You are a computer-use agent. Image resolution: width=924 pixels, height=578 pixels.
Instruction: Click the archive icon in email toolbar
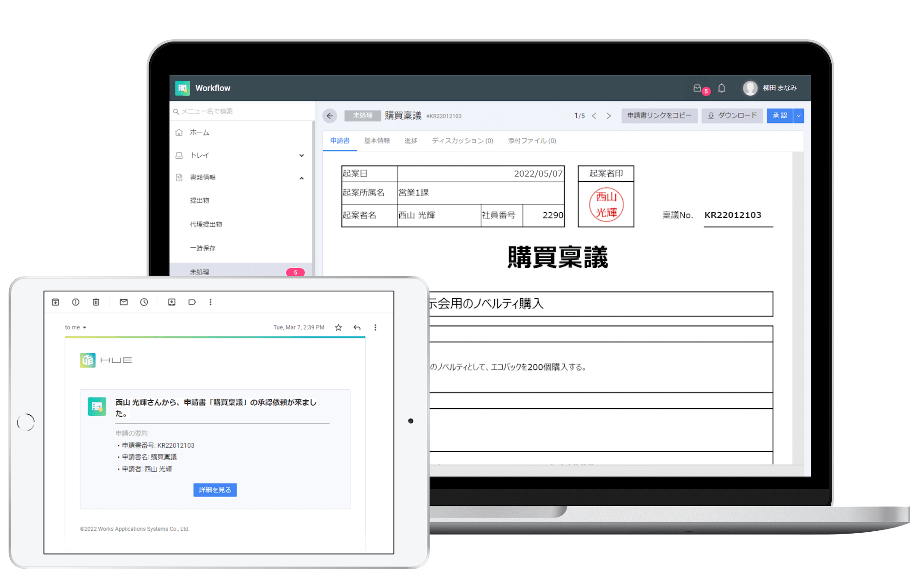[55, 302]
